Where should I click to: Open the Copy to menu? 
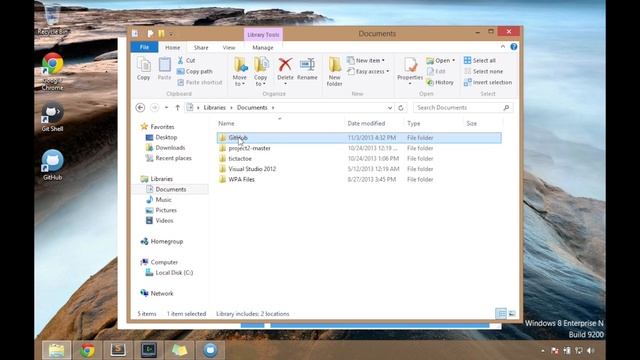[260, 71]
